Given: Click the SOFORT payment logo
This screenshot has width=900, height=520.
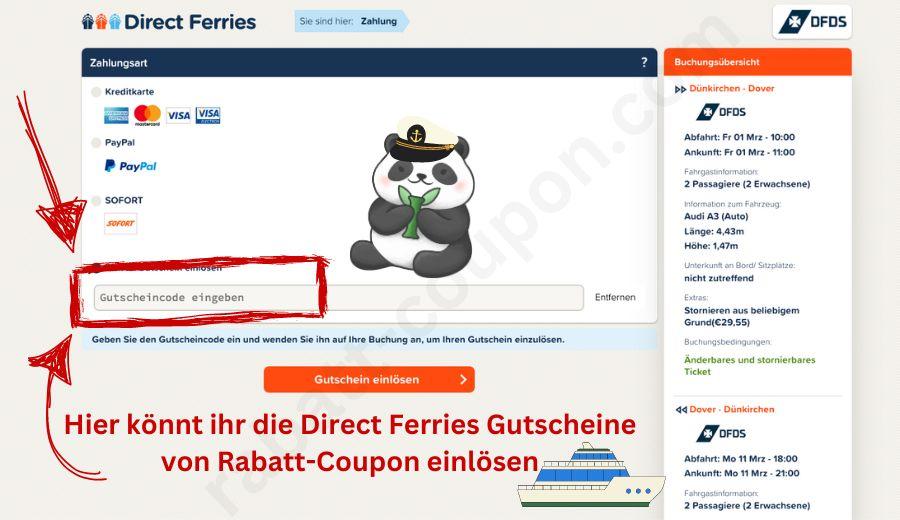Looking at the screenshot, I should pos(121,223).
